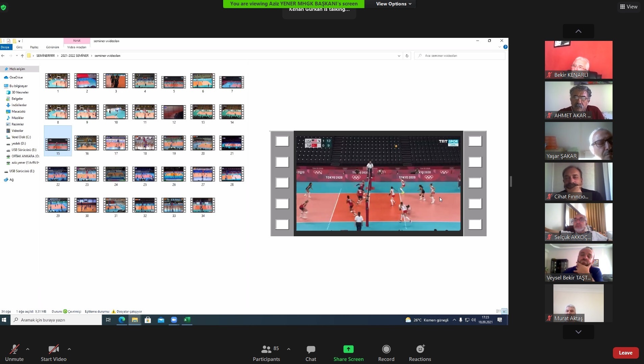Open the Görünüm ribbon tab
Viewport: 644px width, 364px height.
click(x=52, y=47)
